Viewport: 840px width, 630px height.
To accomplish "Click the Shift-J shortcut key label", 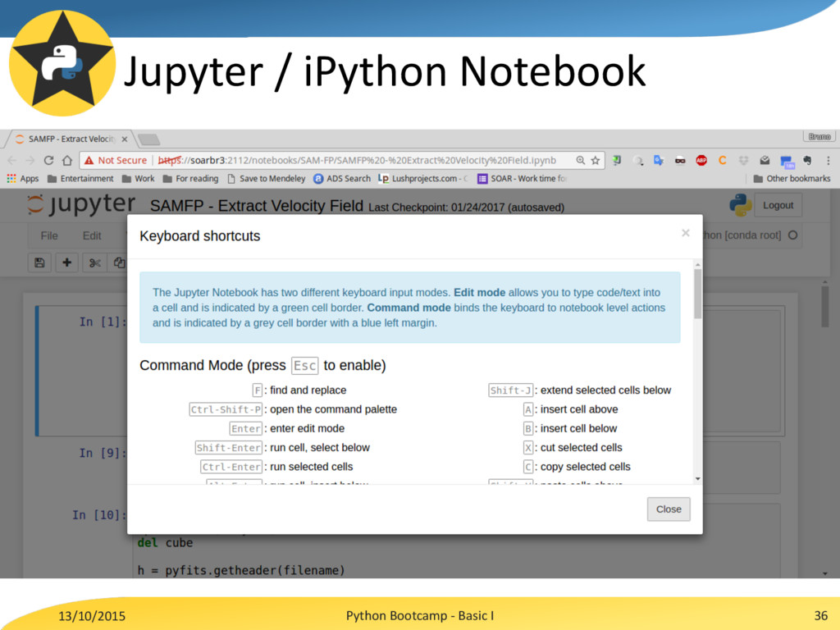I will coord(511,390).
